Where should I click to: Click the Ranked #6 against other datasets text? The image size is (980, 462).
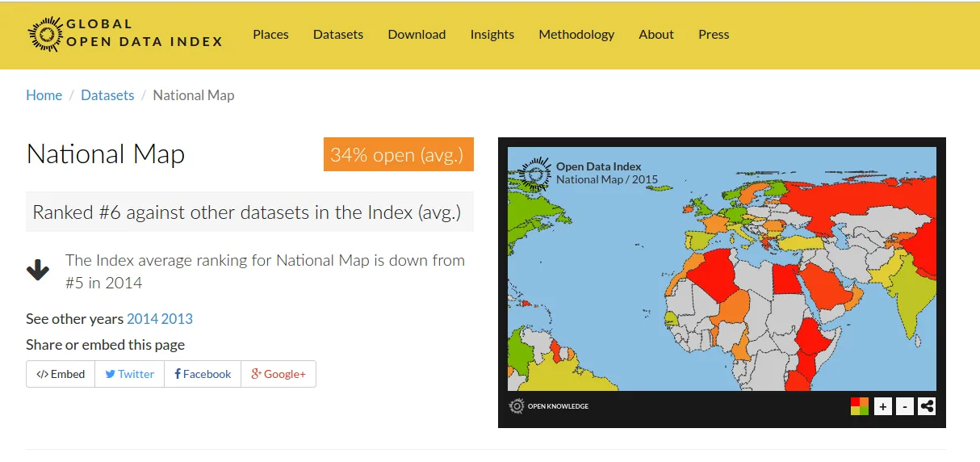249,212
